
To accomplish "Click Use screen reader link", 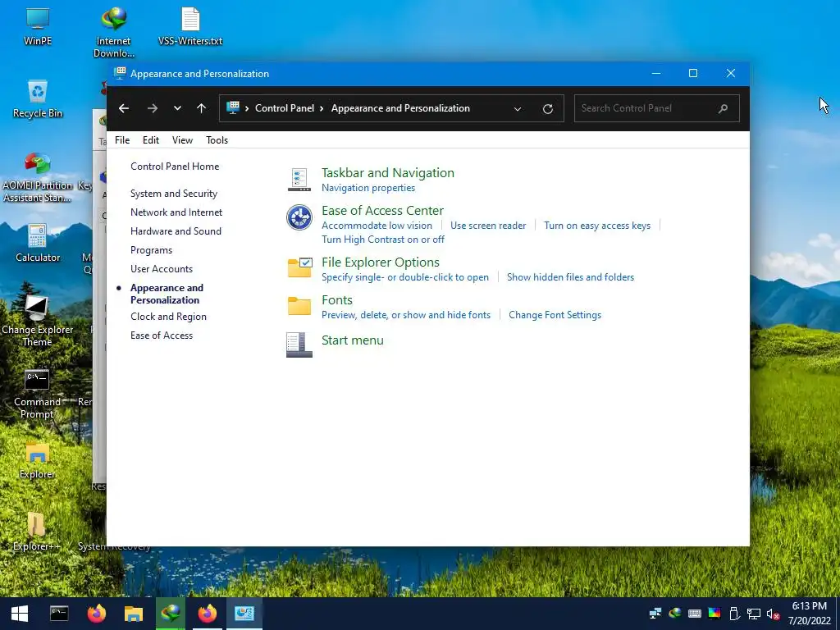I will point(488,226).
